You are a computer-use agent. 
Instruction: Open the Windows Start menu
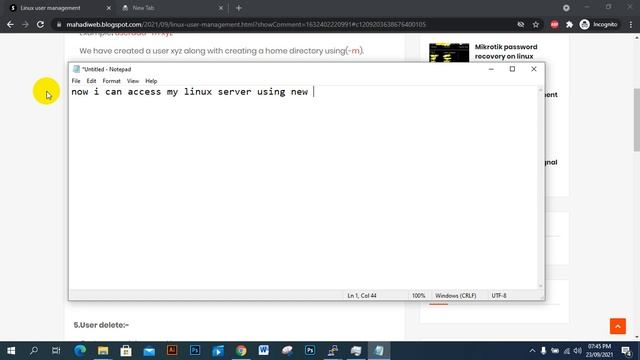click(x=11, y=351)
